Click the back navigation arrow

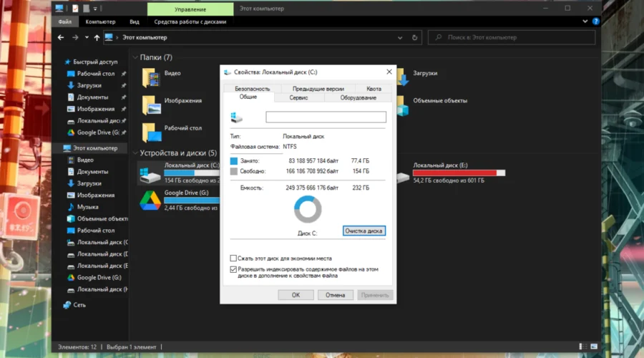62,37
